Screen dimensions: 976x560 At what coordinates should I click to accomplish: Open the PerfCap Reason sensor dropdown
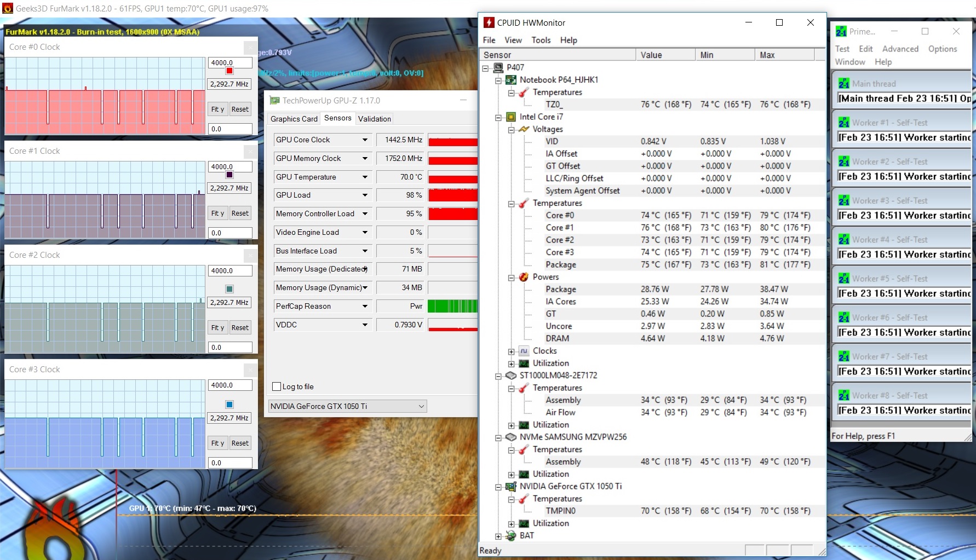coord(365,306)
